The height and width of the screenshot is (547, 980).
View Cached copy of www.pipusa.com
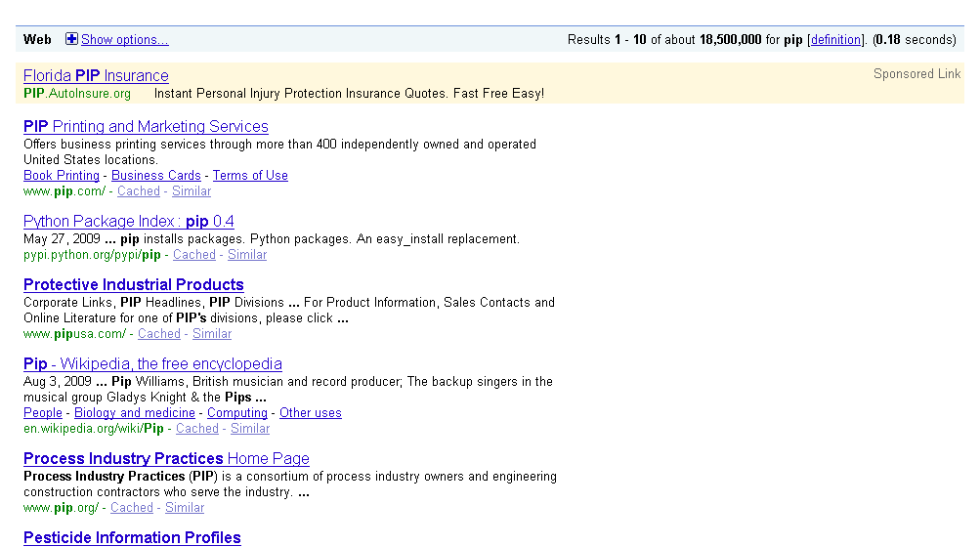coord(159,334)
